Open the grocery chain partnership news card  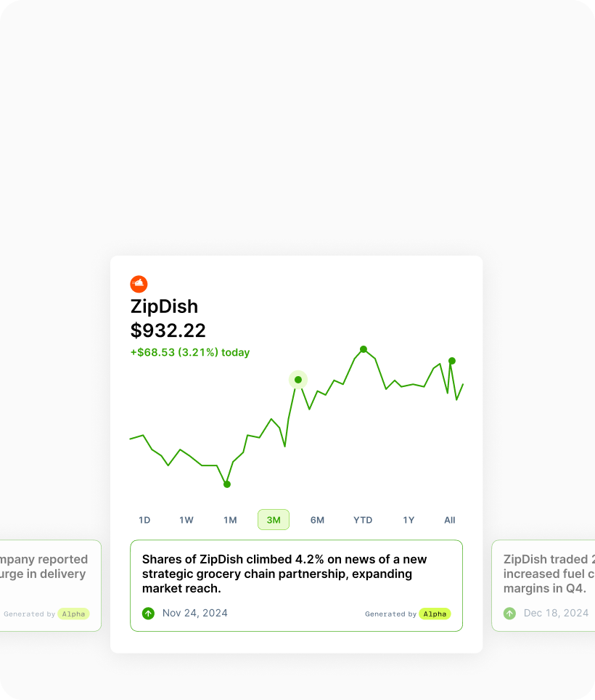296,574
